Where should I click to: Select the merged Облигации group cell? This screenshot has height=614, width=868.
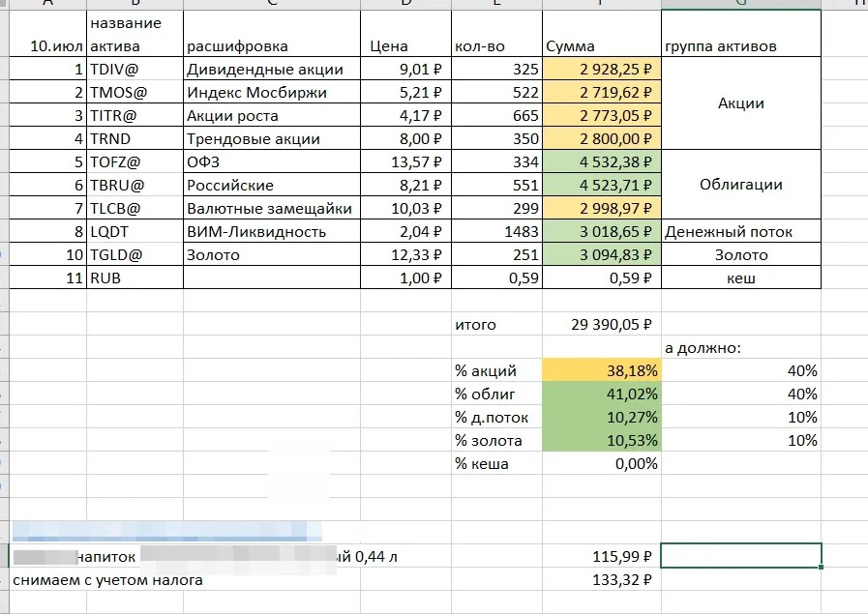(x=740, y=185)
